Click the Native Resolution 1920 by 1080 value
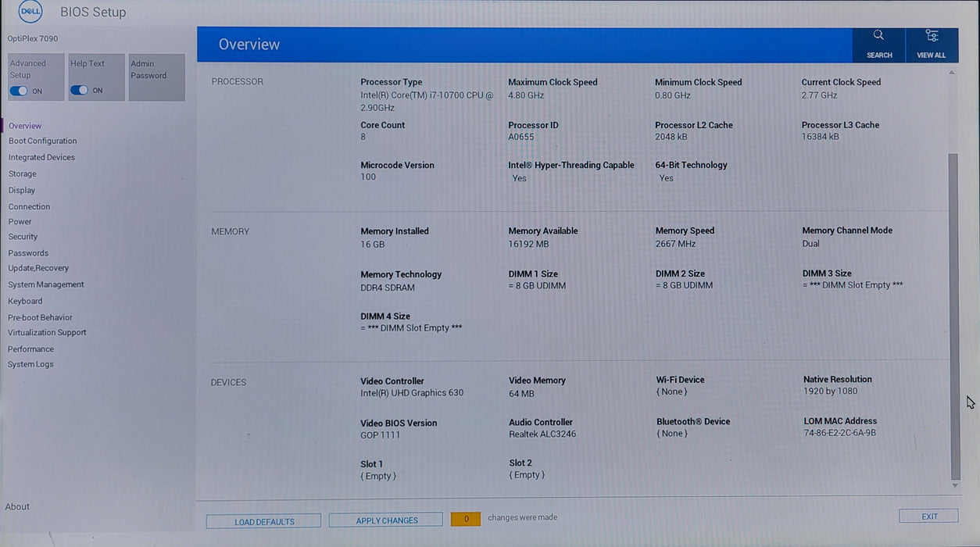The height and width of the screenshot is (547, 980). pos(830,391)
